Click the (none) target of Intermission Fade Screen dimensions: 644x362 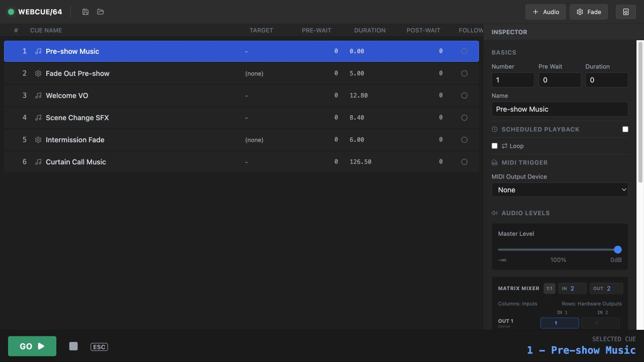[254, 140]
